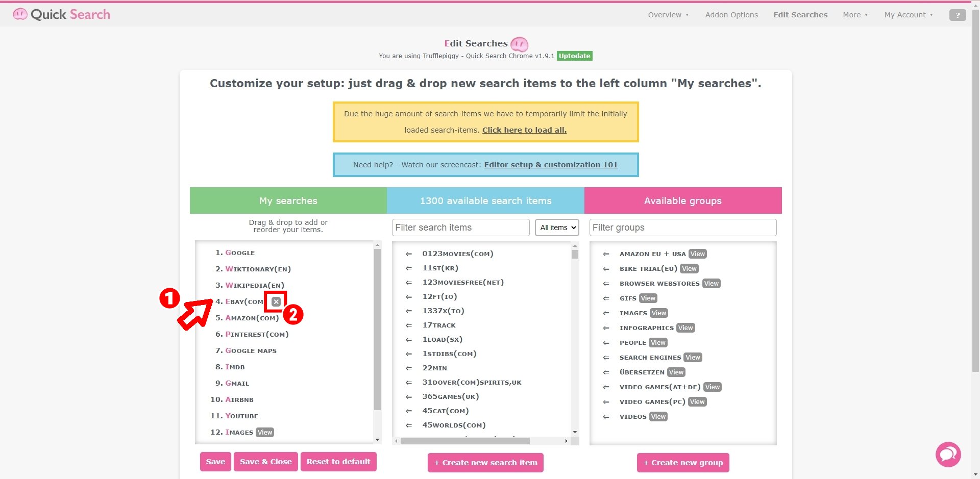Click the arrow beside 1337x(to)
Image resolution: width=980 pixels, height=479 pixels.
[409, 311]
